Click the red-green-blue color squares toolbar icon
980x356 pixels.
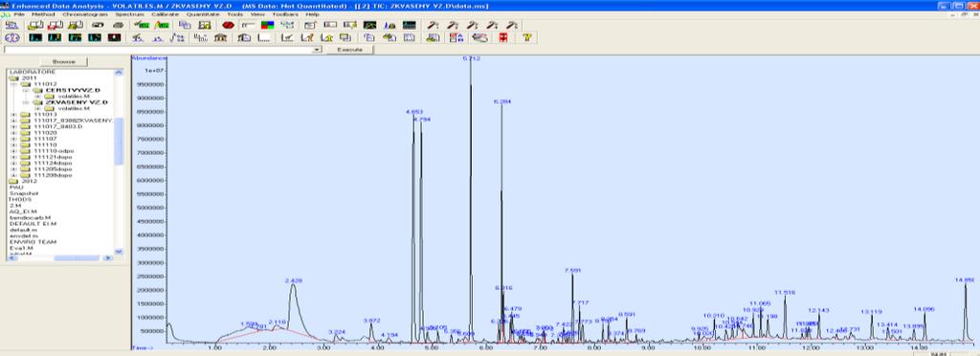pyautogui.click(x=267, y=25)
